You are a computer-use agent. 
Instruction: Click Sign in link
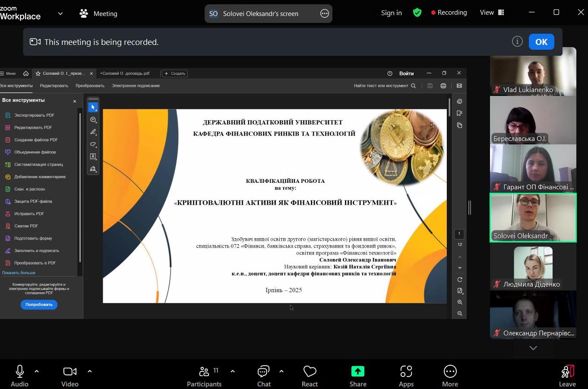pos(391,13)
